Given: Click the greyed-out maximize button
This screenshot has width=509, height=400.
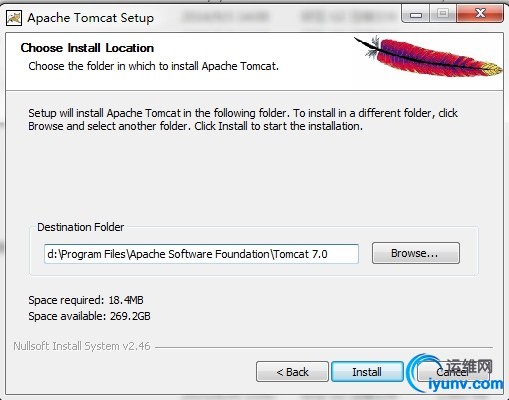Looking at the screenshot, I should point(443,14).
